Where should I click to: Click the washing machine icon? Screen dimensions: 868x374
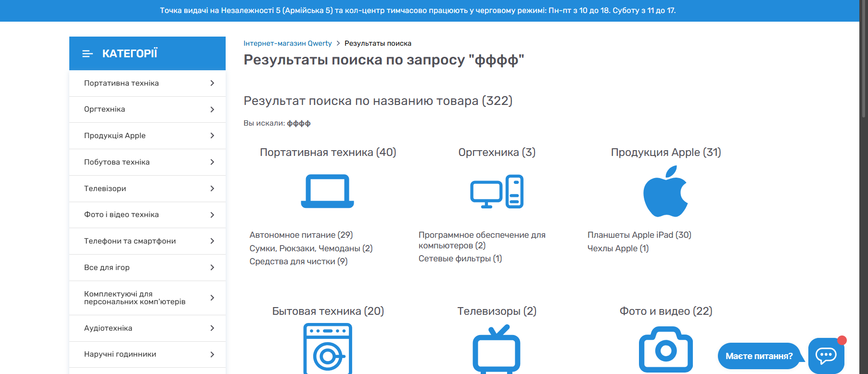[327, 348]
